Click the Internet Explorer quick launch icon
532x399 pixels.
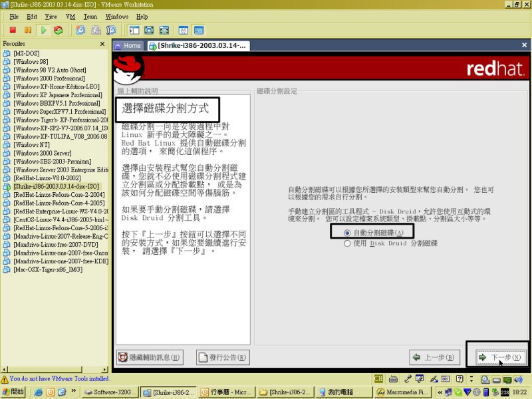click(x=39, y=392)
